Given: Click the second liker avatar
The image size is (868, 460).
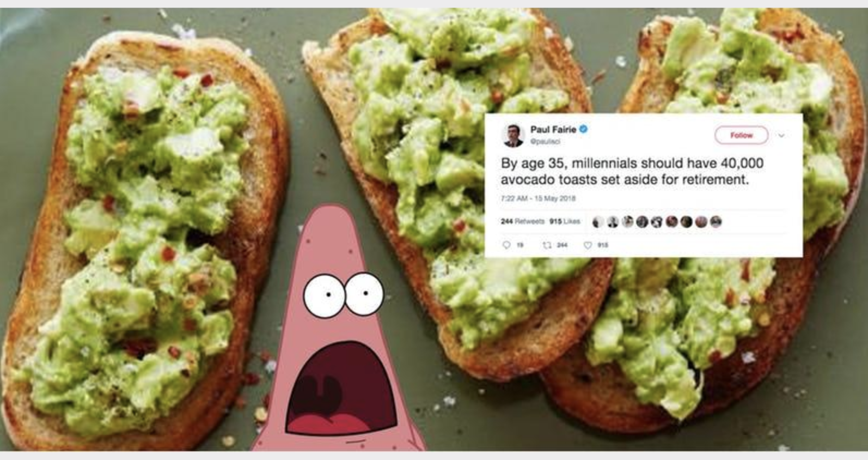Looking at the screenshot, I should point(613,222).
